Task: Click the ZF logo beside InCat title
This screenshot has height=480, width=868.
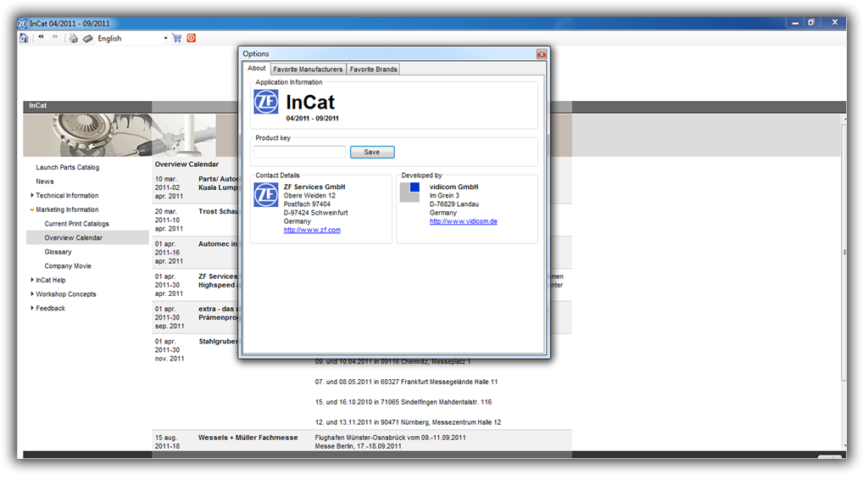Action: 266,102
